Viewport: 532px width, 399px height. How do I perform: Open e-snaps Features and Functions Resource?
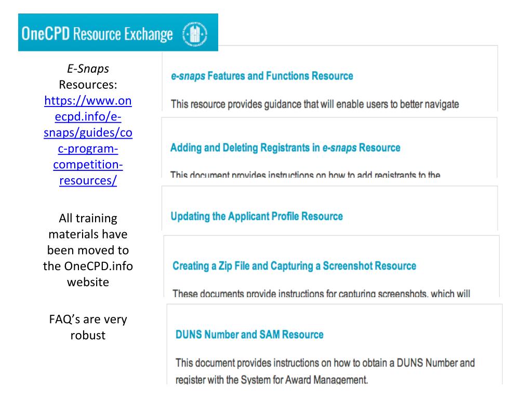click(262, 76)
